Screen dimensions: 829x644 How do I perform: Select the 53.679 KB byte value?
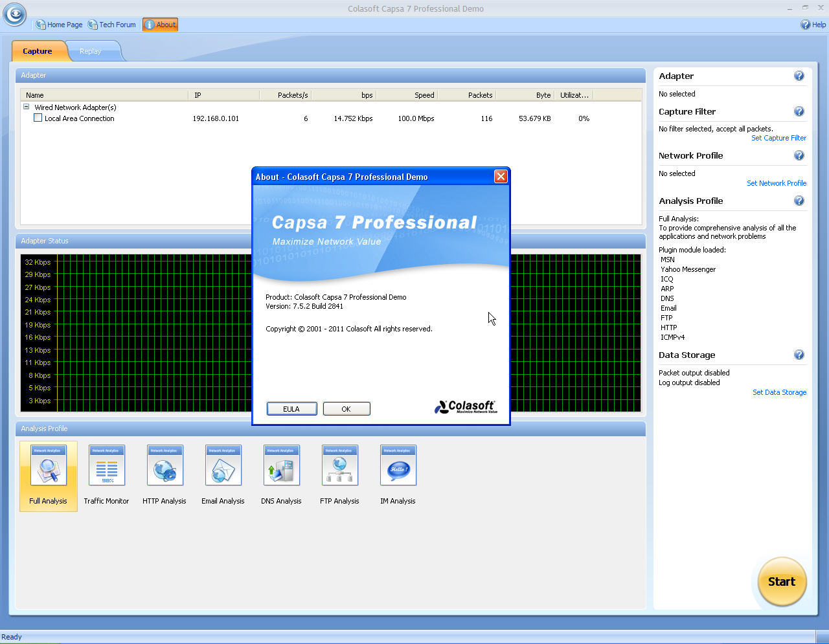tap(535, 118)
